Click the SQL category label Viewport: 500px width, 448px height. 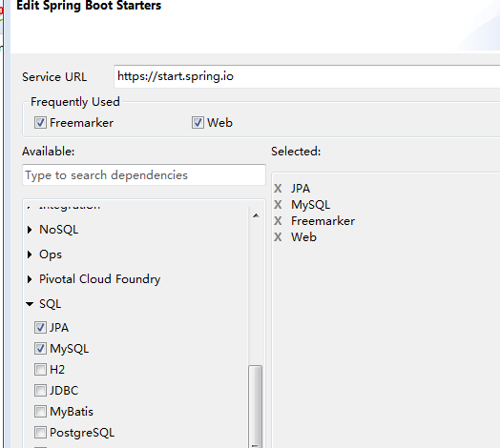(50, 304)
